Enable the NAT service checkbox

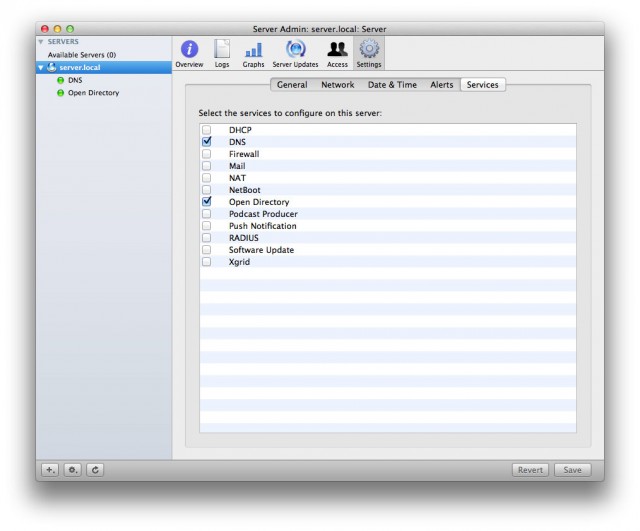(x=207, y=178)
